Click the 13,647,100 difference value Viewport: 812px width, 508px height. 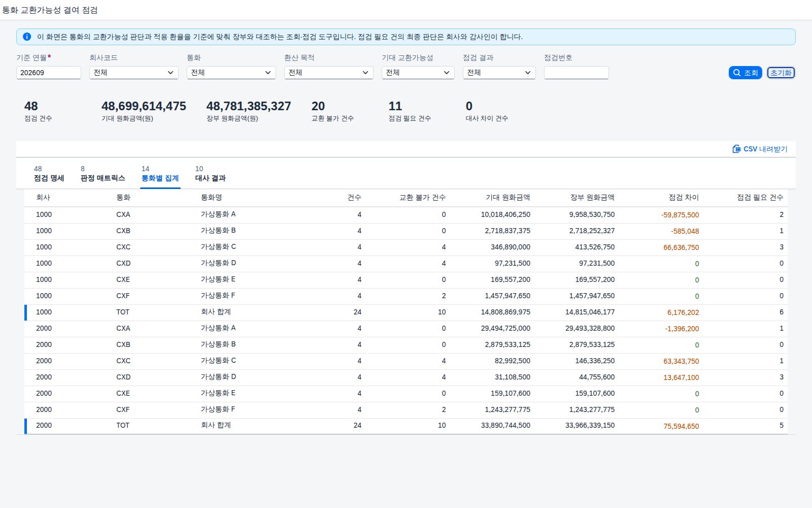coord(681,377)
